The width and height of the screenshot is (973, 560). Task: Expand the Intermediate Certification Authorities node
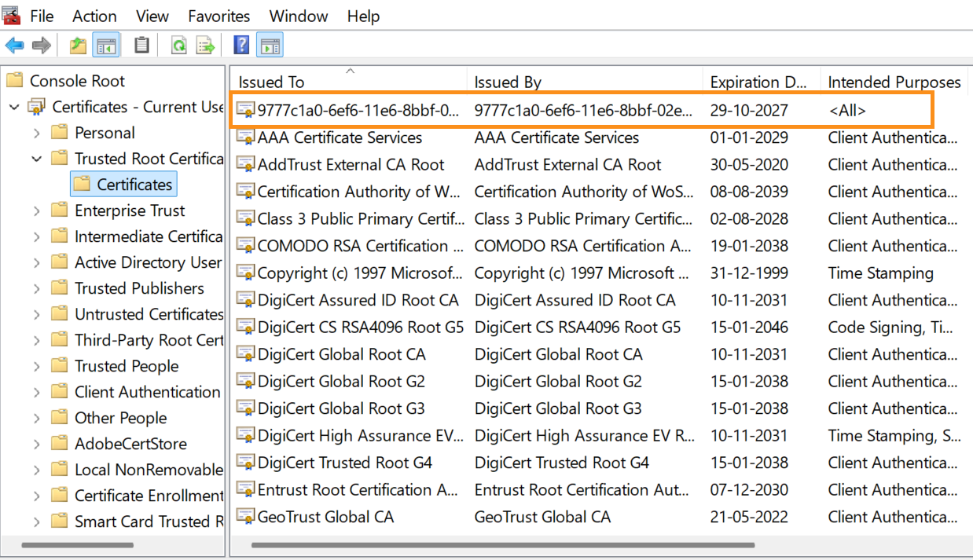[x=36, y=237]
